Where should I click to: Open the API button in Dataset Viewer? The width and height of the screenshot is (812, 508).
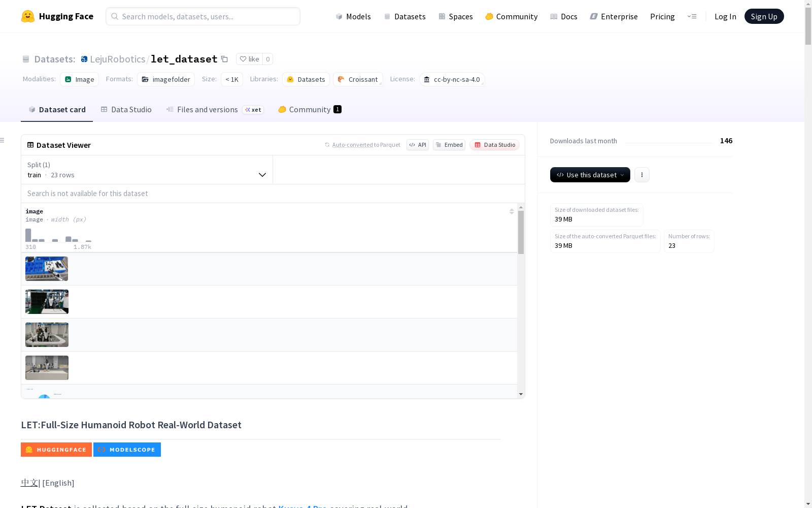point(418,145)
